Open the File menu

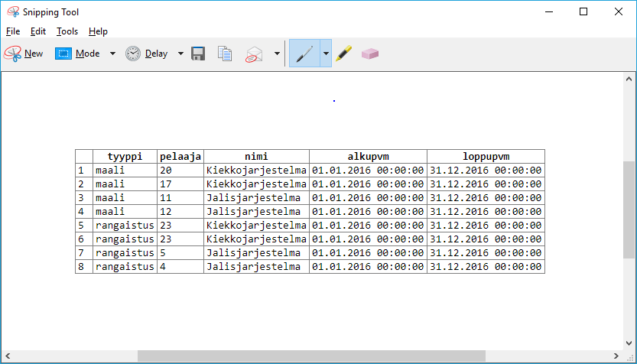coord(12,31)
